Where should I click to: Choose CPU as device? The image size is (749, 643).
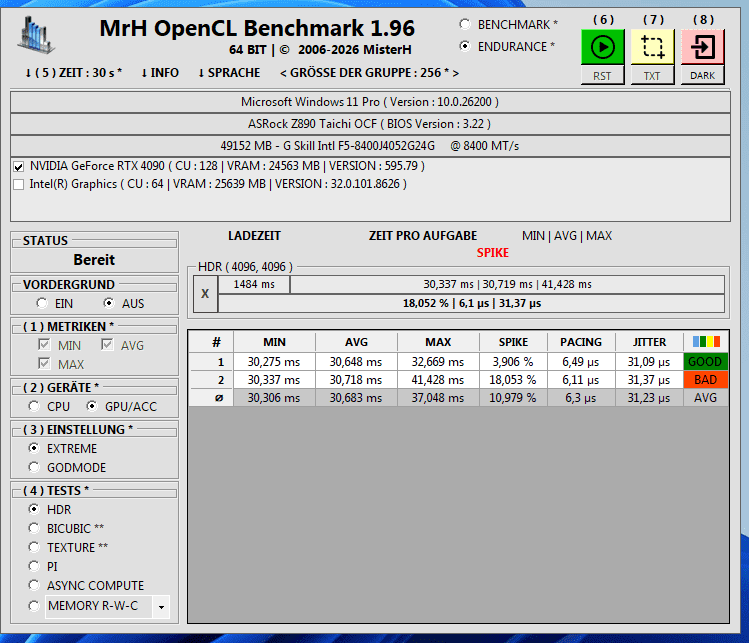33,406
